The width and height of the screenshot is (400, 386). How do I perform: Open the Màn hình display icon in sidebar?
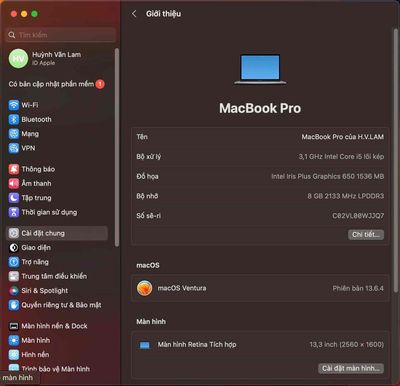tap(14, 340)
